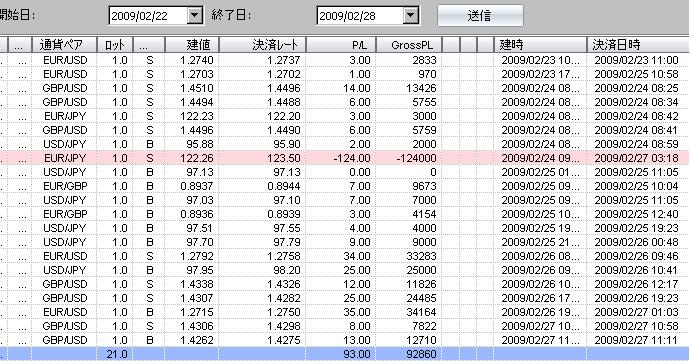Click settlement time 2009/02/25 10:04
The height and width of the screenshot is (364, 691).
coord(636,186)
